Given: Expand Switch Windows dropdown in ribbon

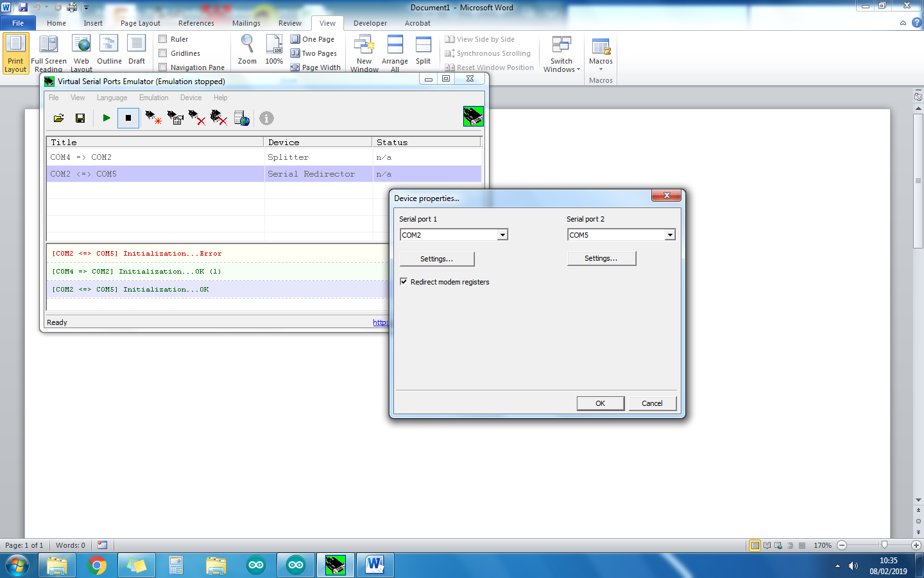Looking at the screenshot, I should coord(561,54).
